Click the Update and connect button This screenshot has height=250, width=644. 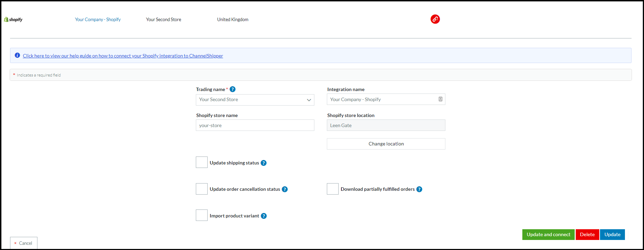(x=548, y=234)
